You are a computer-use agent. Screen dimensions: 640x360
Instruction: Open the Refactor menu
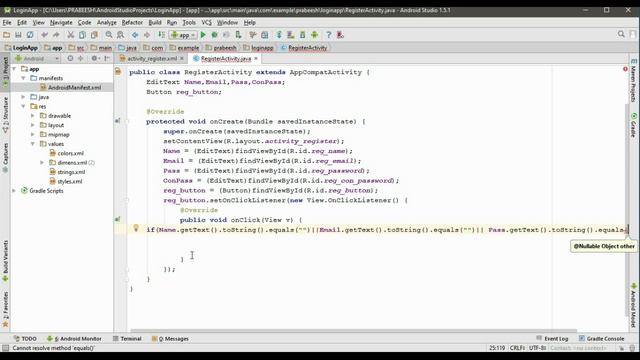point(132,22)
